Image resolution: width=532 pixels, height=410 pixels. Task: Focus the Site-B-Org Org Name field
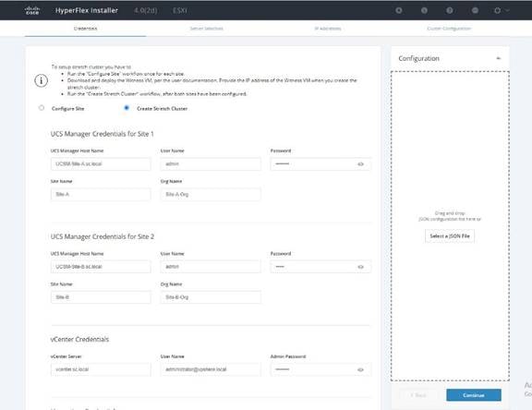coord(211,297)
